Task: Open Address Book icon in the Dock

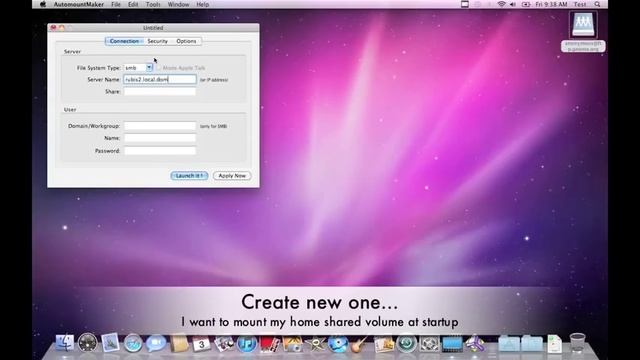Action: 179,343
